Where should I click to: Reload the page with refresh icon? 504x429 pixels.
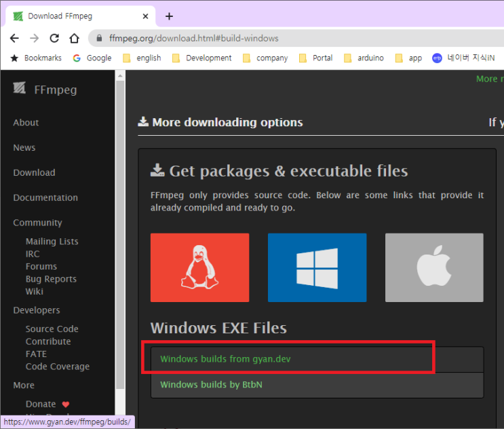pos(54,38)
